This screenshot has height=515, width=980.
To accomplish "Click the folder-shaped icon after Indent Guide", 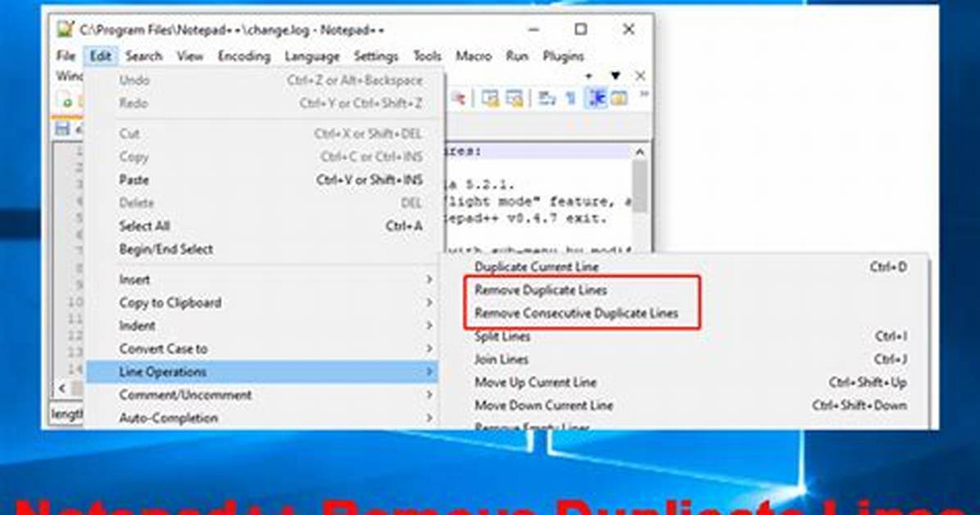I will 619,98.
